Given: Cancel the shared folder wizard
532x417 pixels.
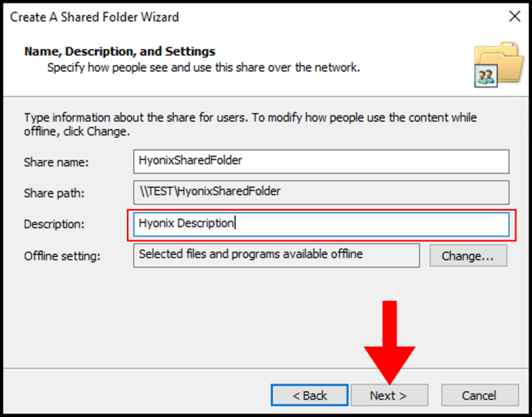Looking at the screenshot, I should (480, 395).
